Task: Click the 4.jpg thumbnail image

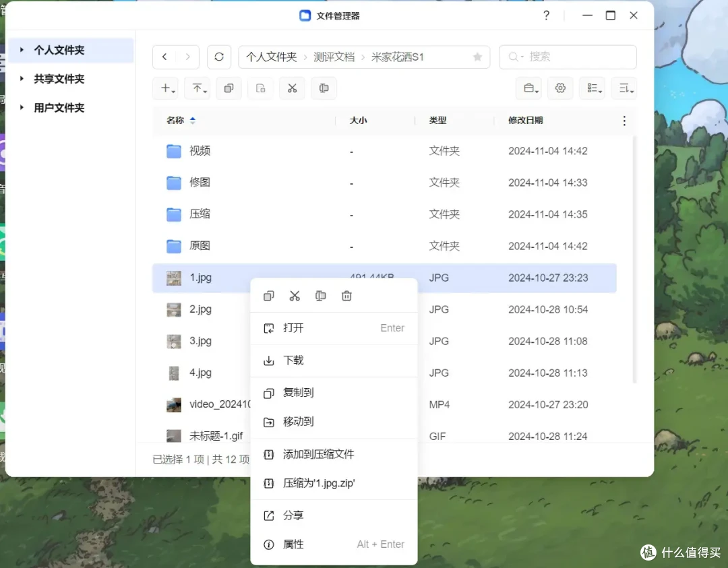Action: 174,373
